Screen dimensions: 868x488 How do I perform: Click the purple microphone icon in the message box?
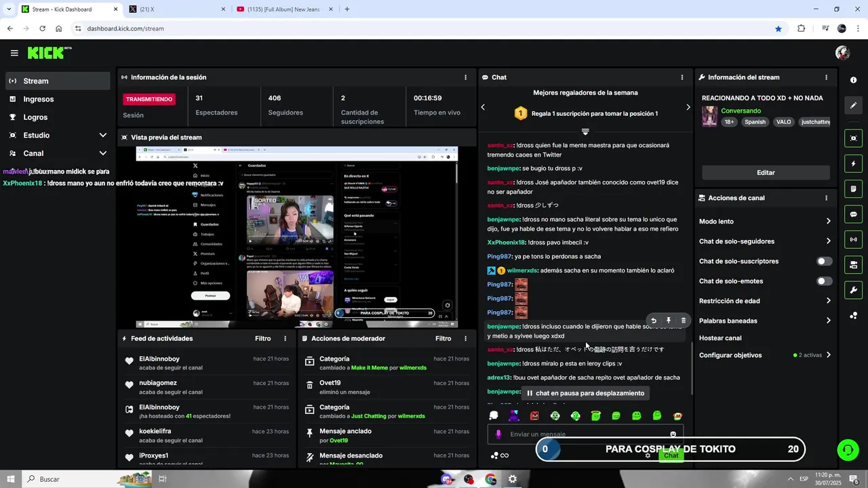tap(498, 434)
